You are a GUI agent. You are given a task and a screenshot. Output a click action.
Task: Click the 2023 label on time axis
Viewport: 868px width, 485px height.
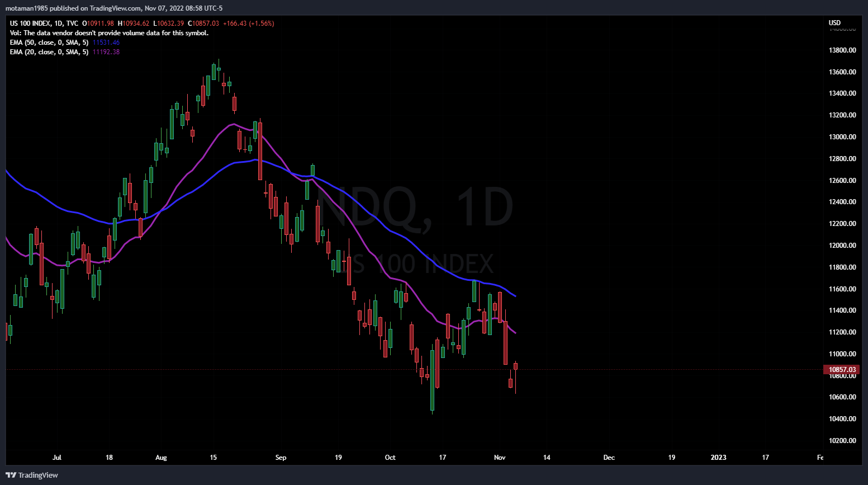pyautogui.click(x=718, y=458)
